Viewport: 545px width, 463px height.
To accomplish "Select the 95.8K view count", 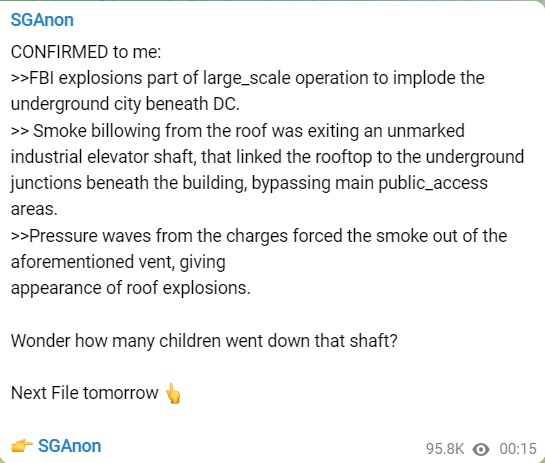I will tap(445, 449).
